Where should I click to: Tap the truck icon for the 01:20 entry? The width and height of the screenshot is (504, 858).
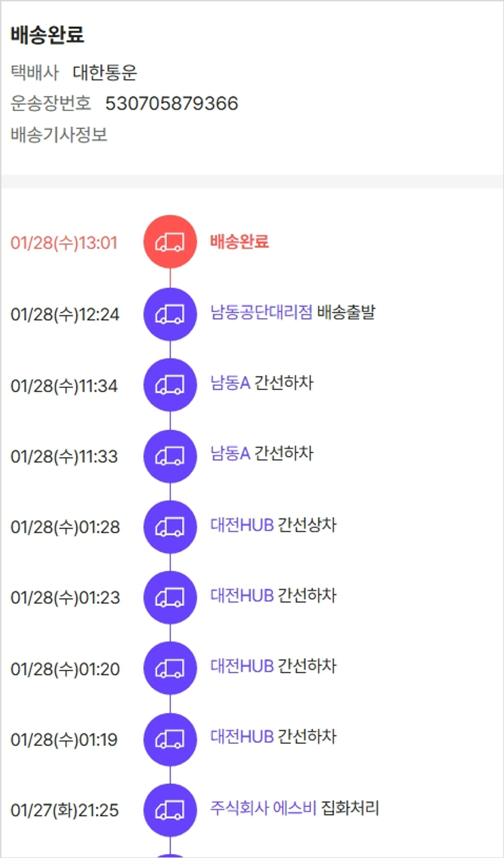170,668
